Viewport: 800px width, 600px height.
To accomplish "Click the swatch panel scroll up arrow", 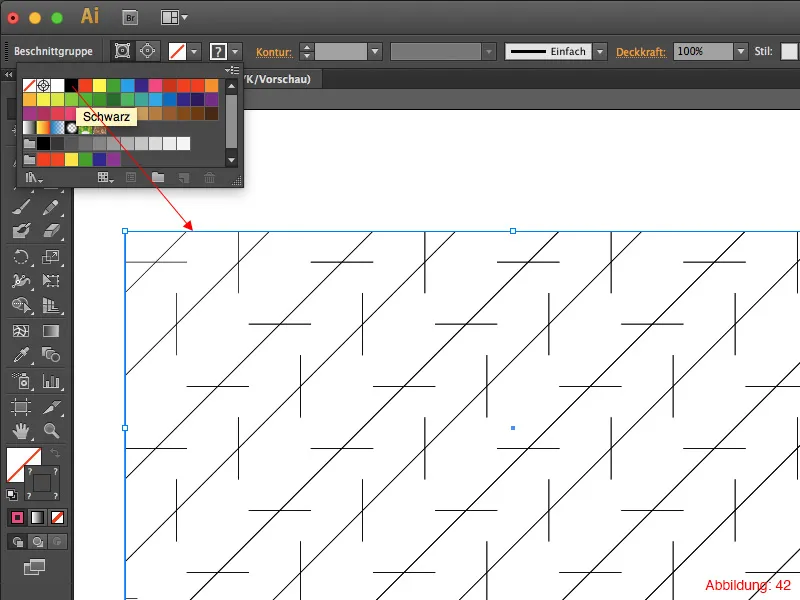I will click(232, 86).
